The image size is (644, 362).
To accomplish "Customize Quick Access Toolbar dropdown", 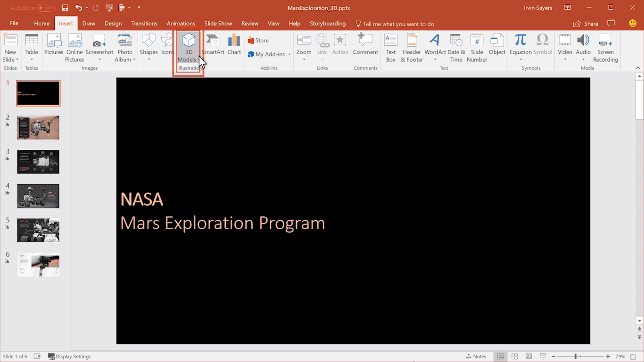I will 139,8.
